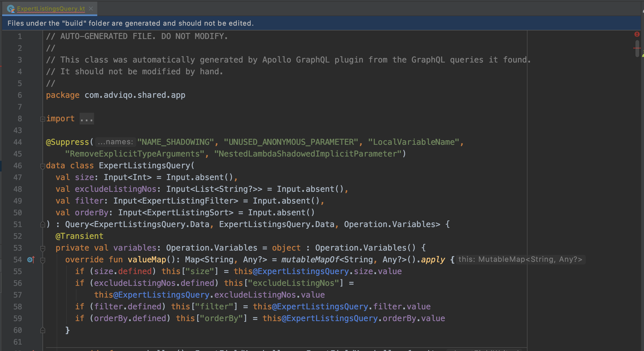
Task: Click line number 55 in the gutter
Action: 18,271
